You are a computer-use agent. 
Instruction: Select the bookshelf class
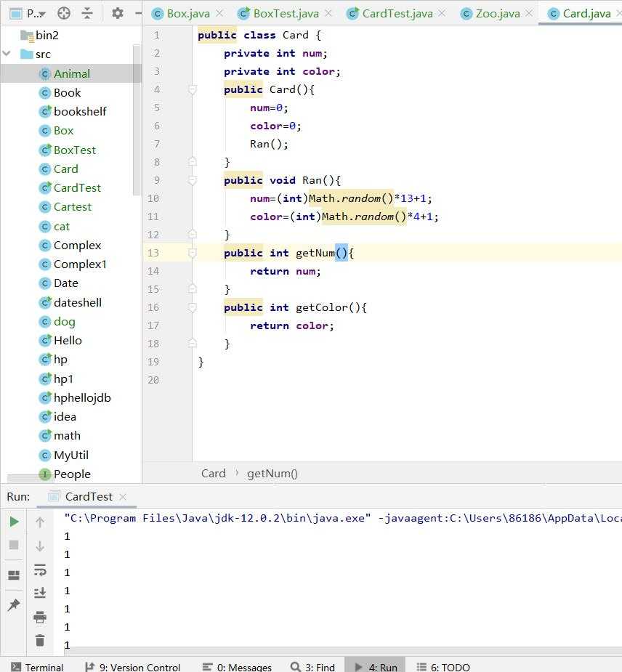coord(73,111)
